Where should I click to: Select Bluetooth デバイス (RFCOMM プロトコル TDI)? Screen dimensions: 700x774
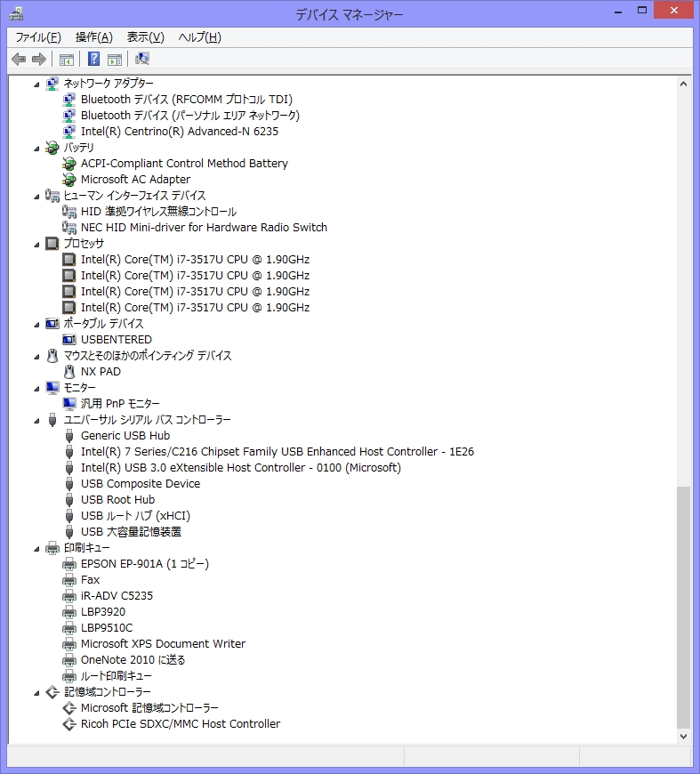187,100
